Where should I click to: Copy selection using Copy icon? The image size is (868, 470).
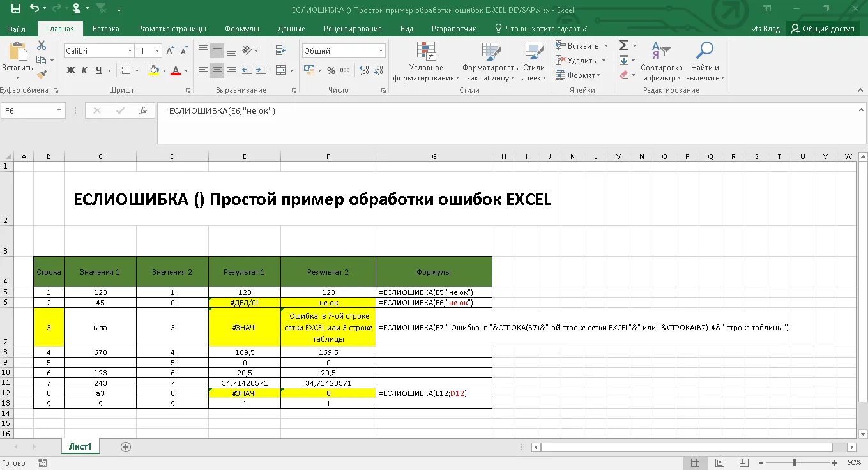42,60
